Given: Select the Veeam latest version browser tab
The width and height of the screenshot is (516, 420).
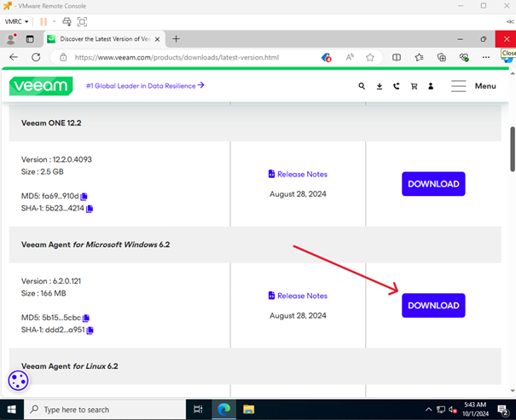Looking at the screenshot, I should pyautogui.click(x=97, y=39).
